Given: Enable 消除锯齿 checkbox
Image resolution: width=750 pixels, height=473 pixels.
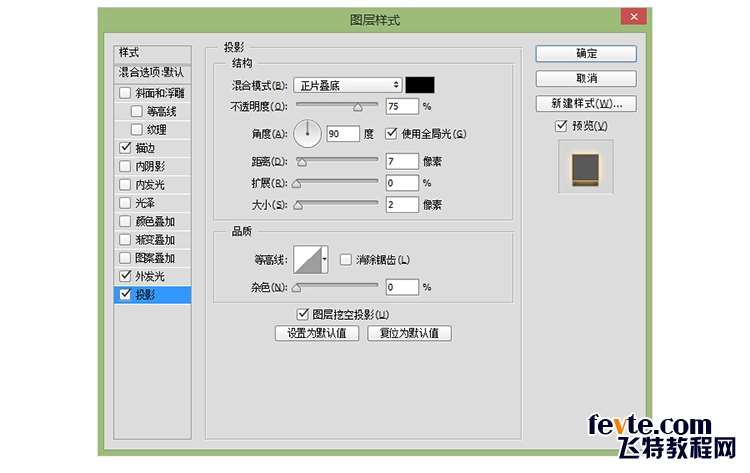Looking at the screenshot, I should tap(345, 260).
